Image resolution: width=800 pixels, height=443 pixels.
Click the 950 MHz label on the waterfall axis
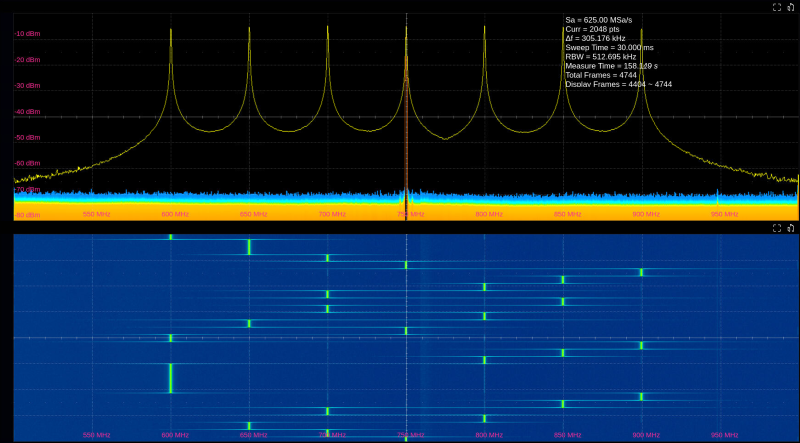coord(724,435)
